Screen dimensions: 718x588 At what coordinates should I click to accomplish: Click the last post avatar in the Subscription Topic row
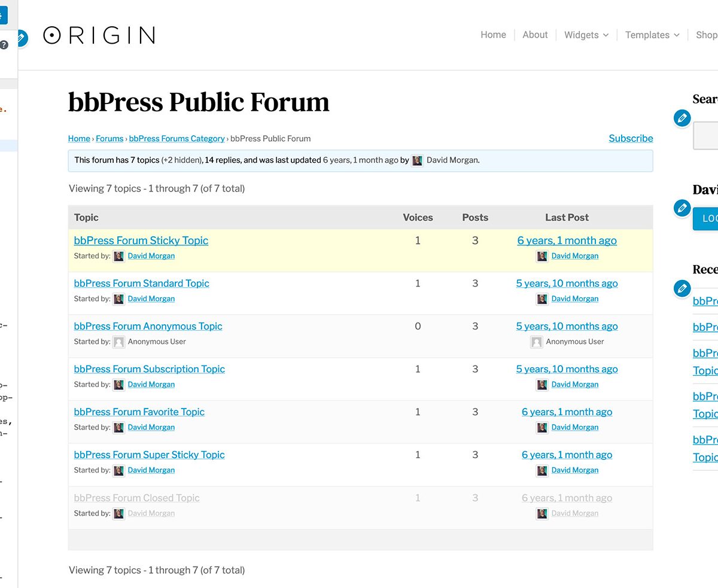(x=542, y=385)
